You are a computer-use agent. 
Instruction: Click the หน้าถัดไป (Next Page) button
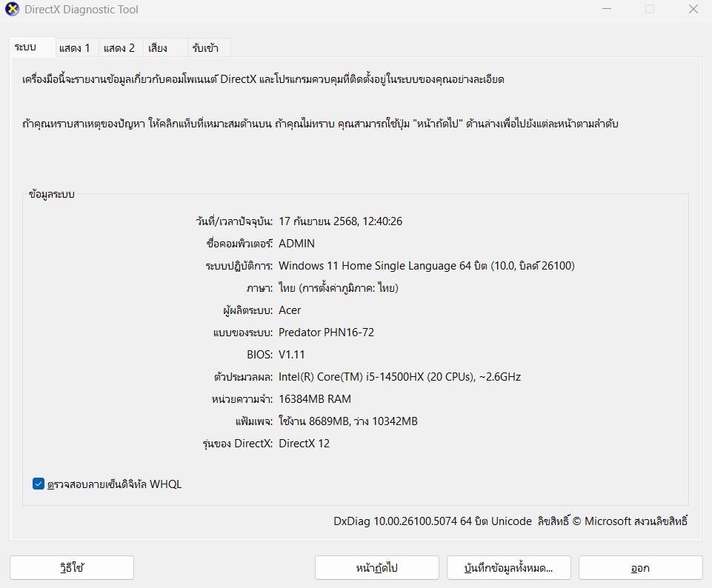click(x=376, y=567)
